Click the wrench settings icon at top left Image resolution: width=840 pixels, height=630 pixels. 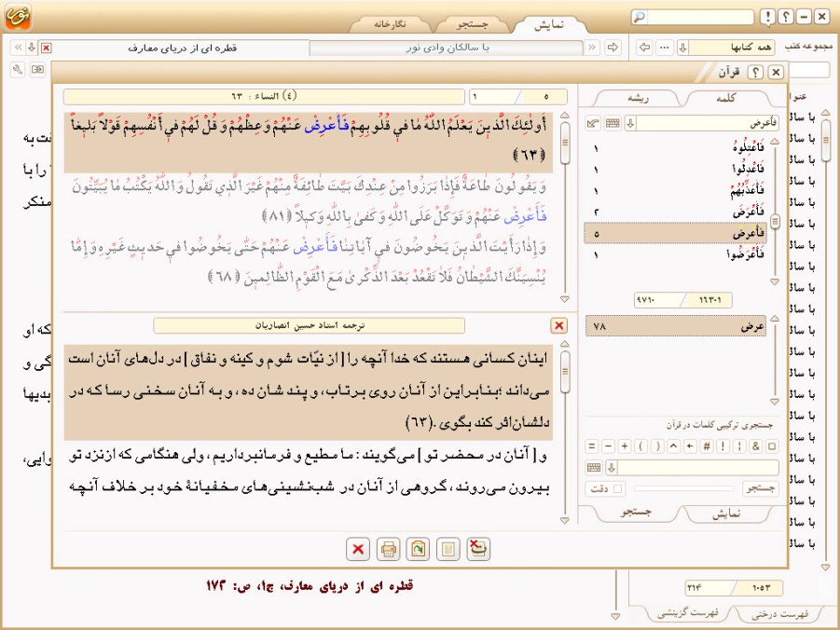pyautogui.click(x=18, y=69)
